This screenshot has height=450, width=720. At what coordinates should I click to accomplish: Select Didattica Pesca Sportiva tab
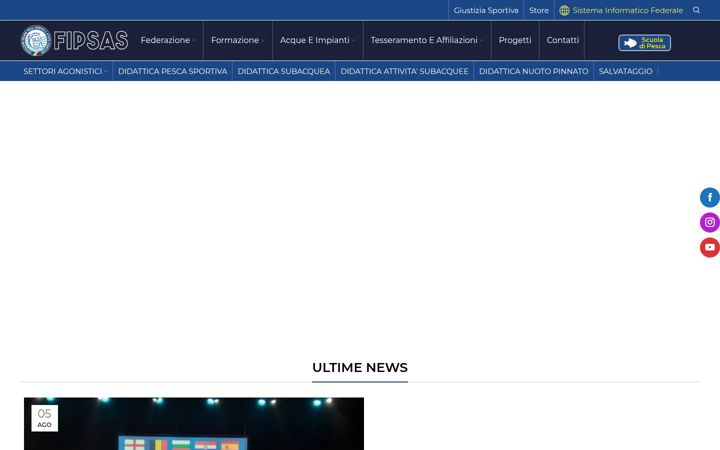pos(173,71)
